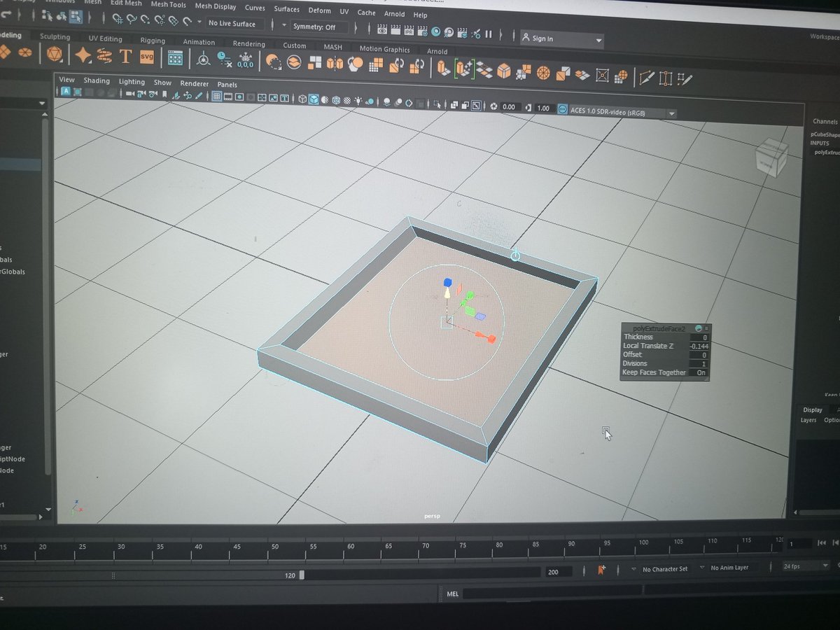Open the Arnold menu item

[x=394, y=14]
